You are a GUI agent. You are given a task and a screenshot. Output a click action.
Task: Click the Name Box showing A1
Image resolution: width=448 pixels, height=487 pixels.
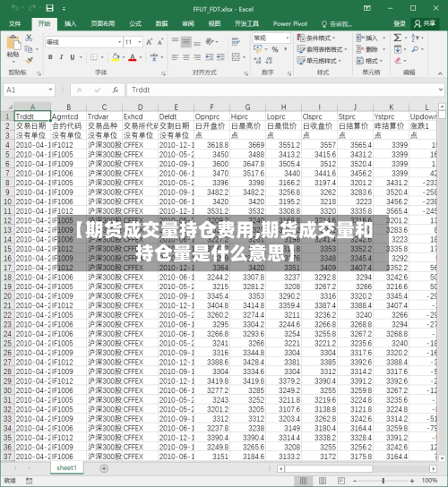pyautogui.click(x=29, y=90)
